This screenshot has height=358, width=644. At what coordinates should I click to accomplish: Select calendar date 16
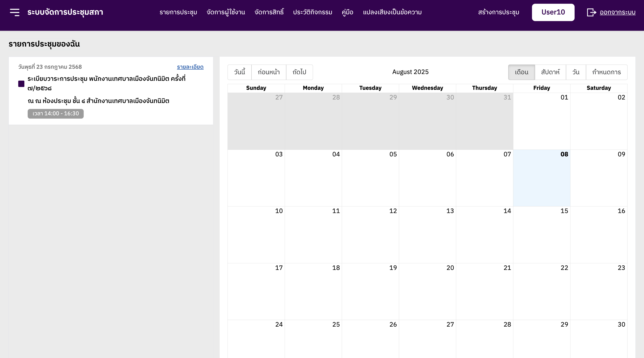point(621,211)
